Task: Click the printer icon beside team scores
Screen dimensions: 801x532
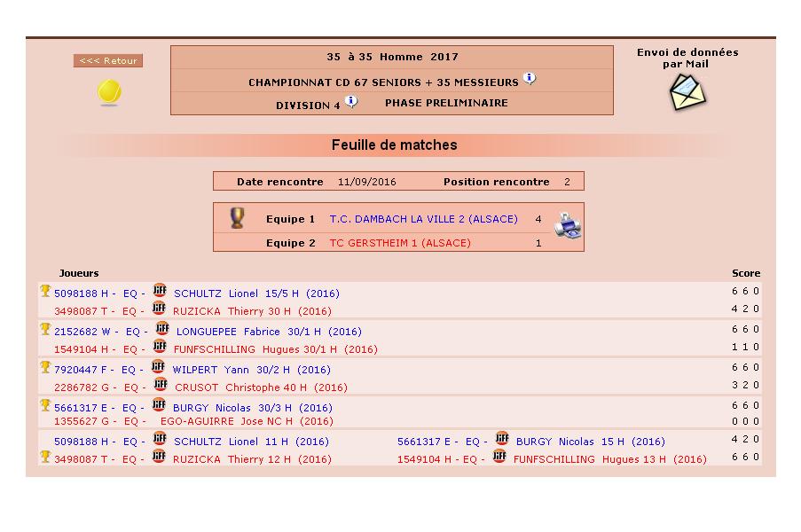Action: pyautogui.click(x=568, y=225)
